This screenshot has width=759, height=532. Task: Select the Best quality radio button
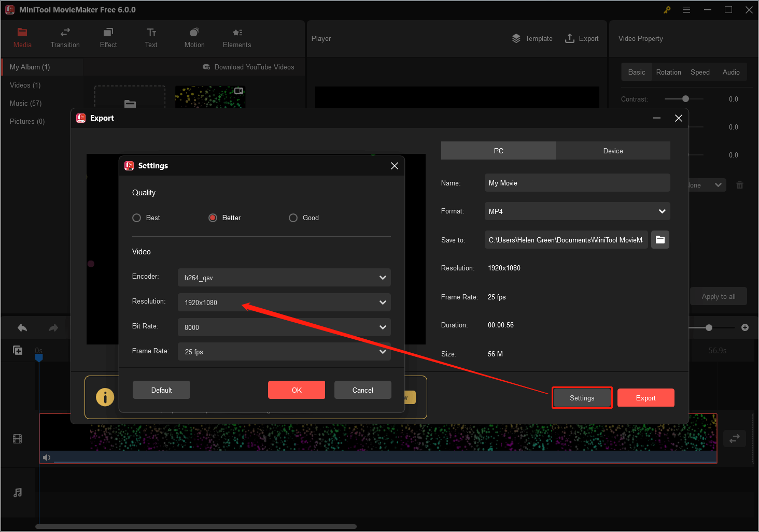click(136, 218)
